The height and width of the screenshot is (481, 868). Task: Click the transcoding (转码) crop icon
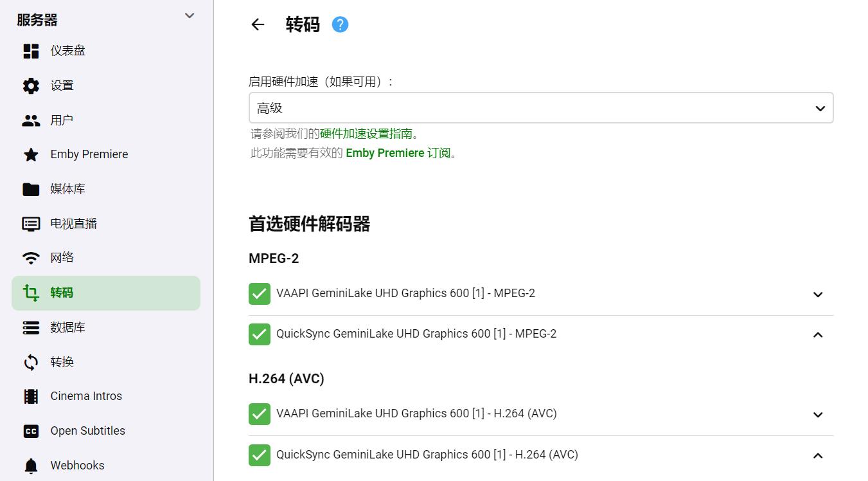tap(31, 293)
